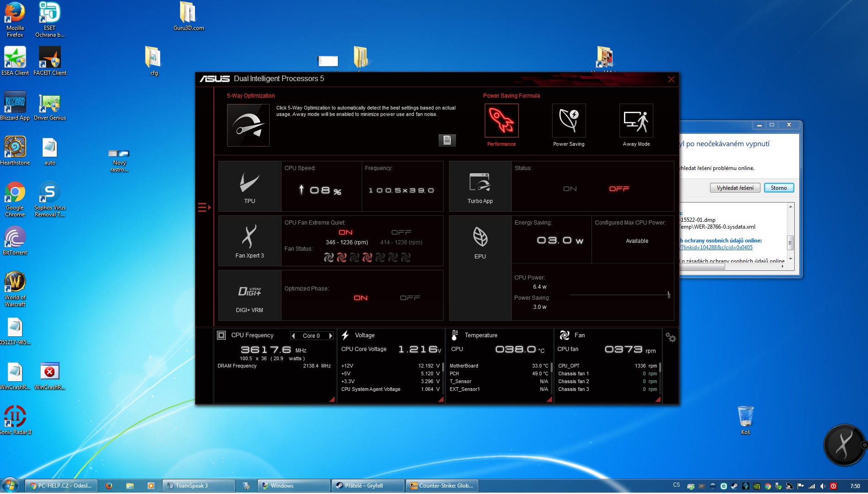Click Vyhledat řešení button in error dialog

735,188
